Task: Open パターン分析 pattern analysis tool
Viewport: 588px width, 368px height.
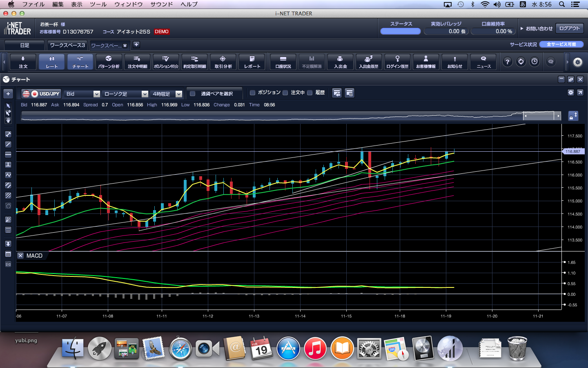Action: click(x=109, y=62)
